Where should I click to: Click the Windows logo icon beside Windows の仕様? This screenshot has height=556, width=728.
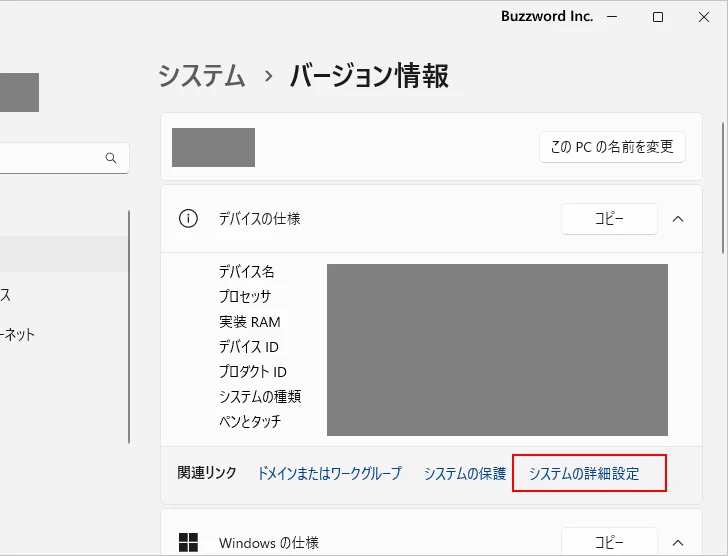click(x=188, y=542)
